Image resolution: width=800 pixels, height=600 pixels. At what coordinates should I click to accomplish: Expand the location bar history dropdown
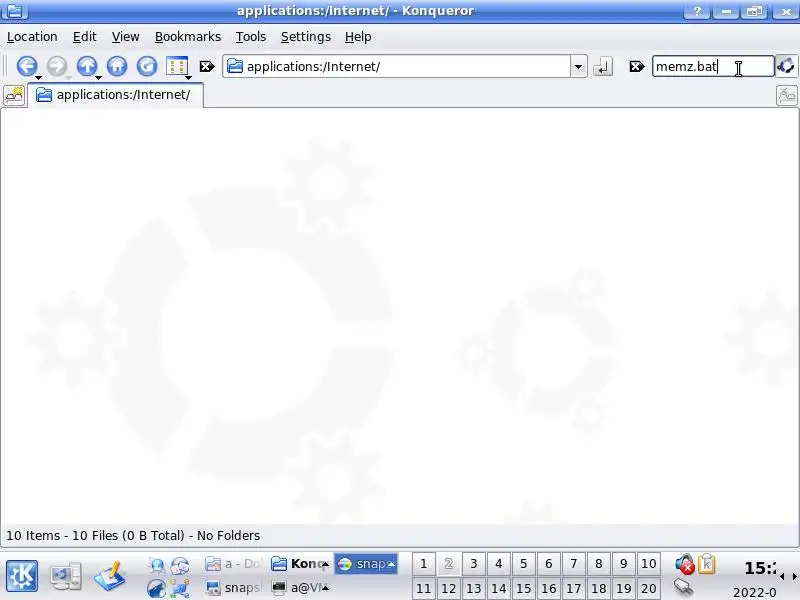(x=578, y=67)
